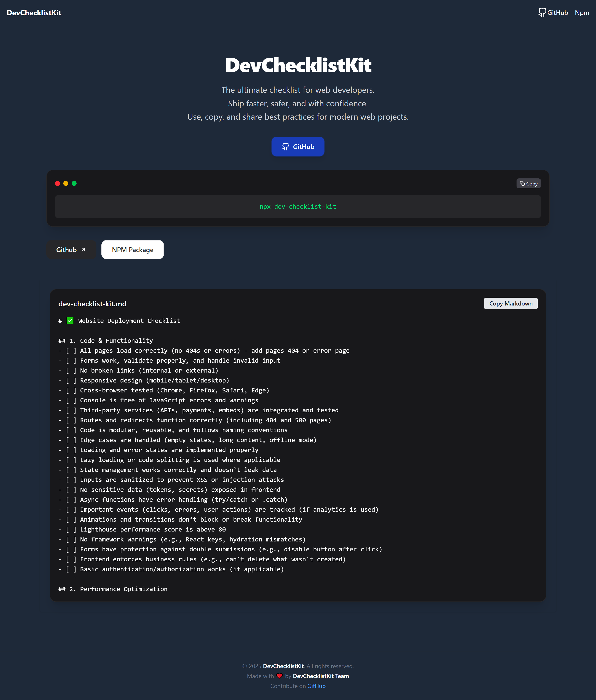Click the red dot on the terminal window
The width and height of the screenshot is (596, 700).
point(58,183)
